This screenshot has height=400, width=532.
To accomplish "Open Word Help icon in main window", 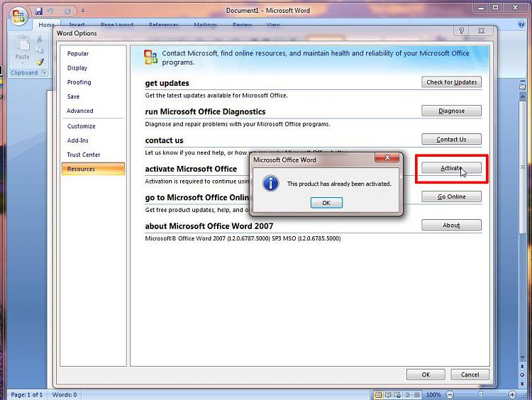I will pyautogui.click(x=521, y=24).
